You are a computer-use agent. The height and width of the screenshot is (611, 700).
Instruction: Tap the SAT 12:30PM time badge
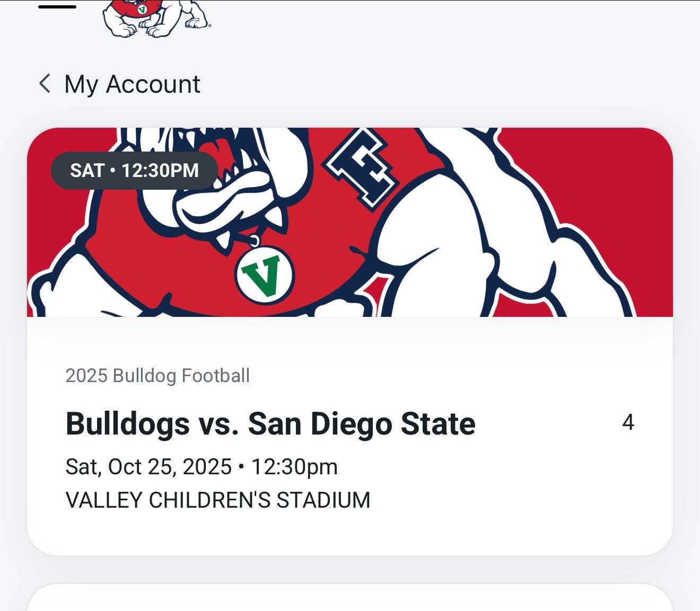click(134, 170)
